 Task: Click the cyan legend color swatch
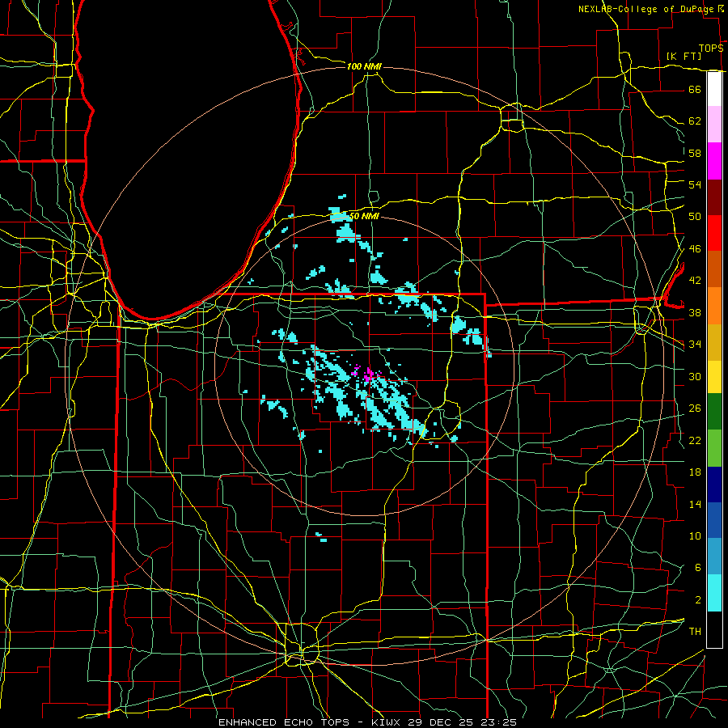(714, 593)
